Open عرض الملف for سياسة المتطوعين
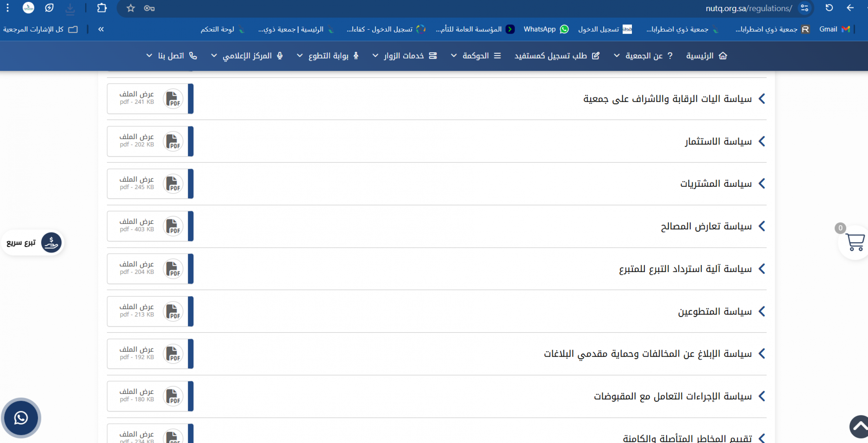 coord(137,307)
